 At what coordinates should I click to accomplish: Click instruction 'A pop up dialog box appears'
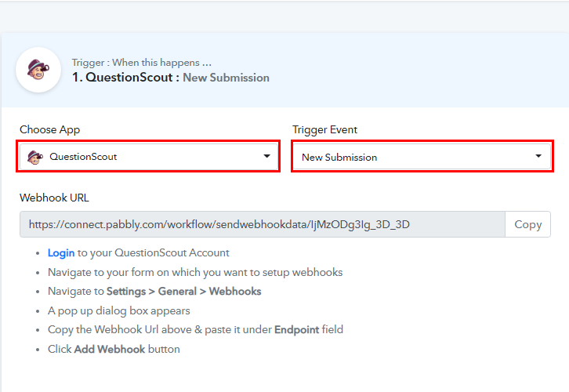click(x=119, y=311)
